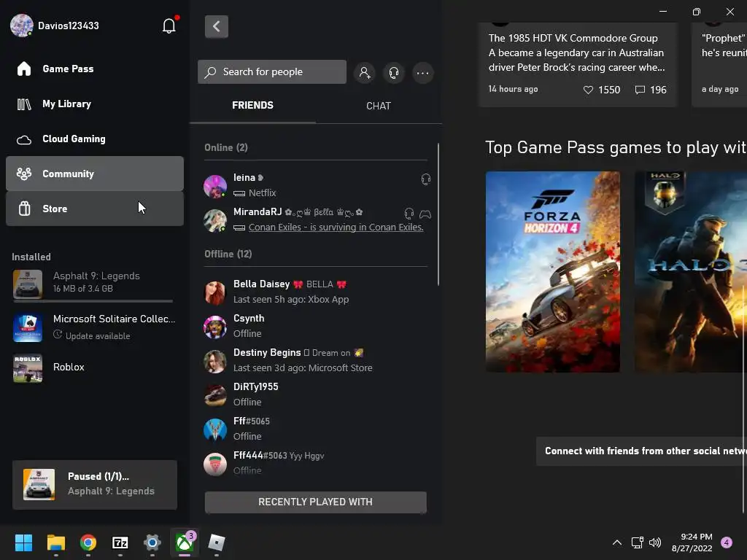The image size is (747, 560).
Task: Open Asphalt 9: Legends installed entry
Action: [94, 284]
